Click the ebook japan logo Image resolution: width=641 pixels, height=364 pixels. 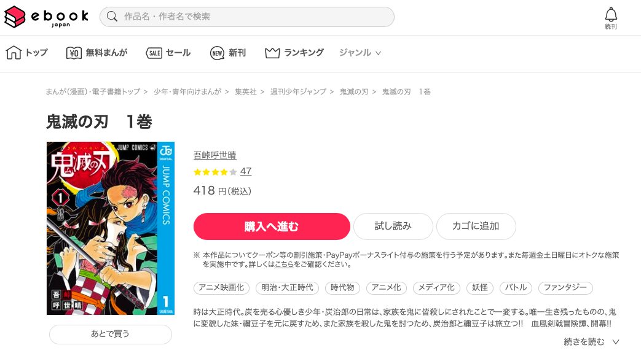[46, 17]
